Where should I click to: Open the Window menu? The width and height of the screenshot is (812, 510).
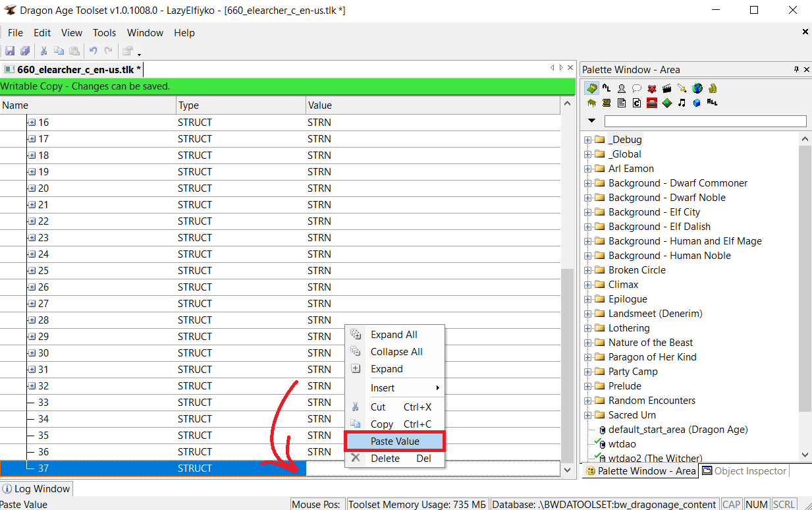[x=145, y=33]
